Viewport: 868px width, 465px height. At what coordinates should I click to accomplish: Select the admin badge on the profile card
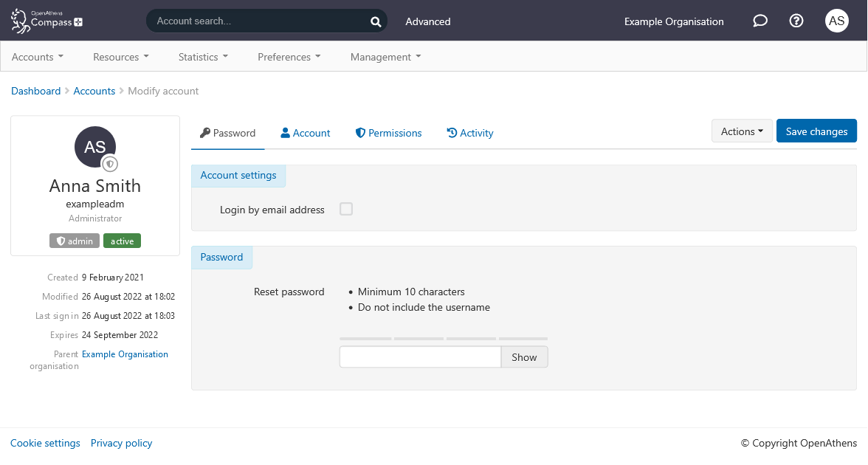74,241
